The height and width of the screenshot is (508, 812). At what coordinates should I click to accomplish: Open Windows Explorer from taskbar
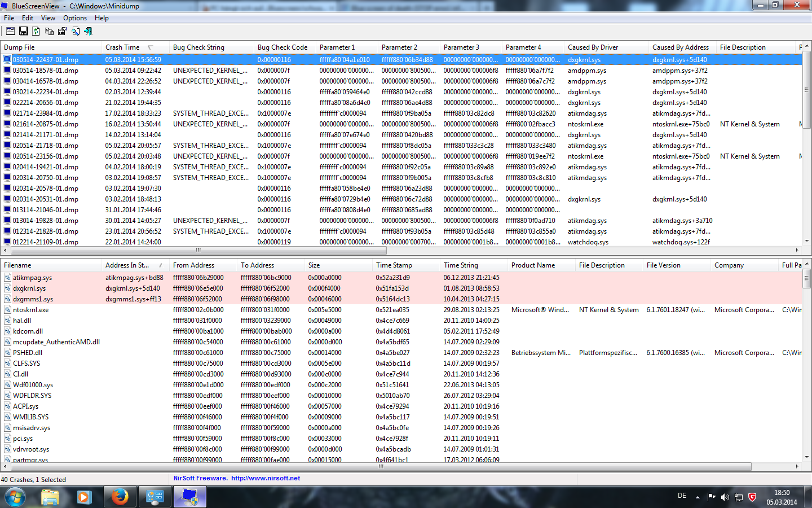tap(50, 497)
